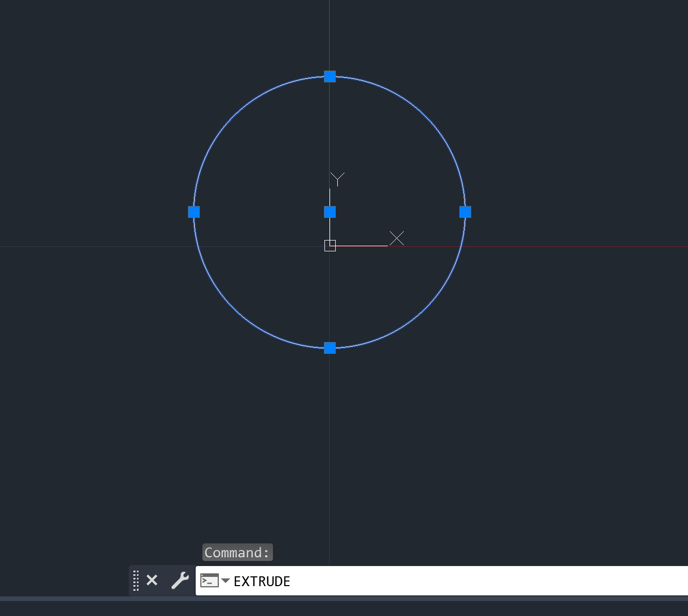Click the UCS icon origin square

pos(330,246)
